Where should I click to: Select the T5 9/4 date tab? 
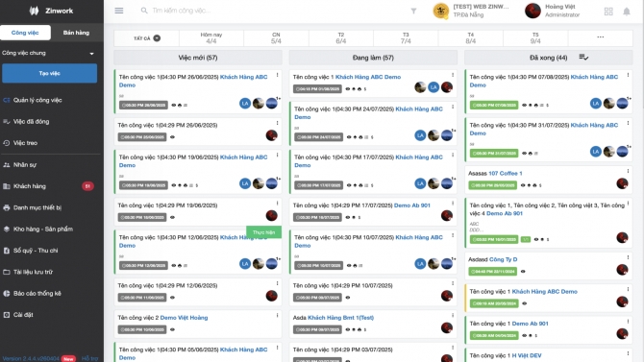(x=535, y=37)
